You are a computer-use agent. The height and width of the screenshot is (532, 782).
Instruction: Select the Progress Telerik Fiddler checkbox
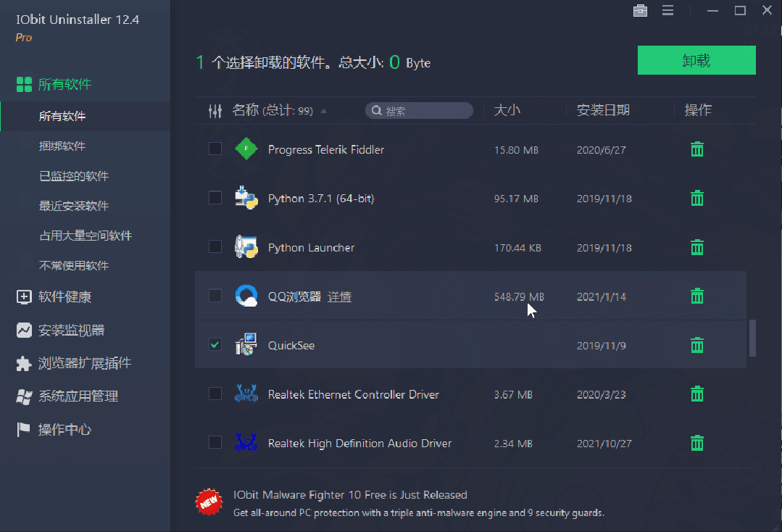coord(215,149)
